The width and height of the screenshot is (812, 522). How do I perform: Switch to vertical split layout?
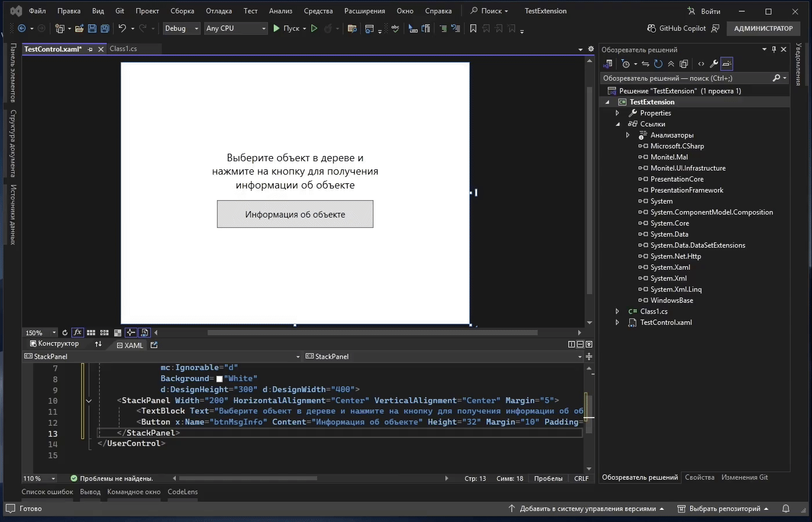pyautogui.click(x=571, y=344)
